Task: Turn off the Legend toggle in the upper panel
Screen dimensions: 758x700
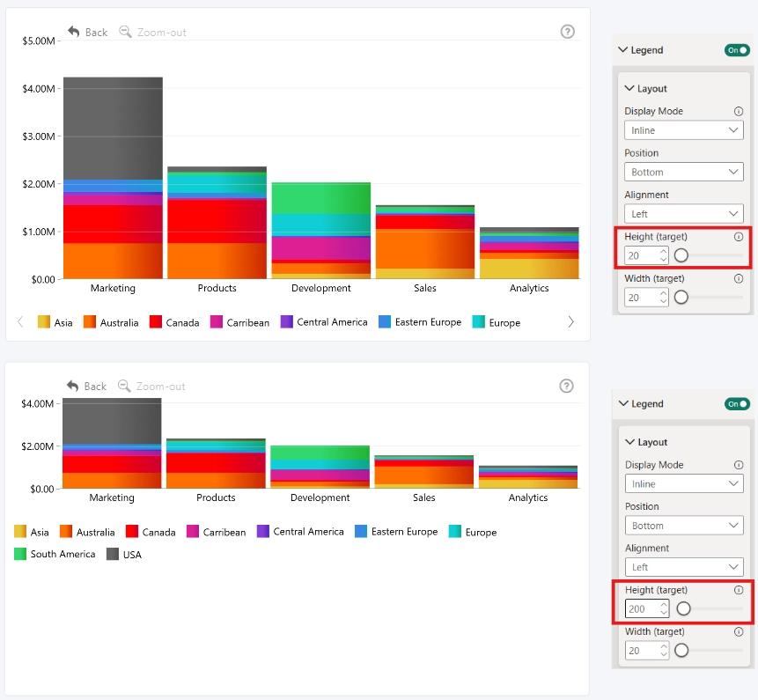Action: pos(737,50)
